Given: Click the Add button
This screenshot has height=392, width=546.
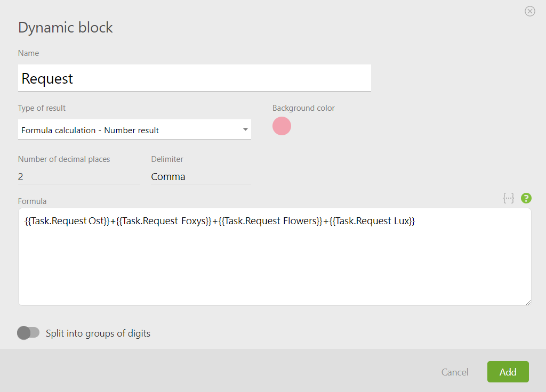Looking at the screenshot, I should click(508, 372).
